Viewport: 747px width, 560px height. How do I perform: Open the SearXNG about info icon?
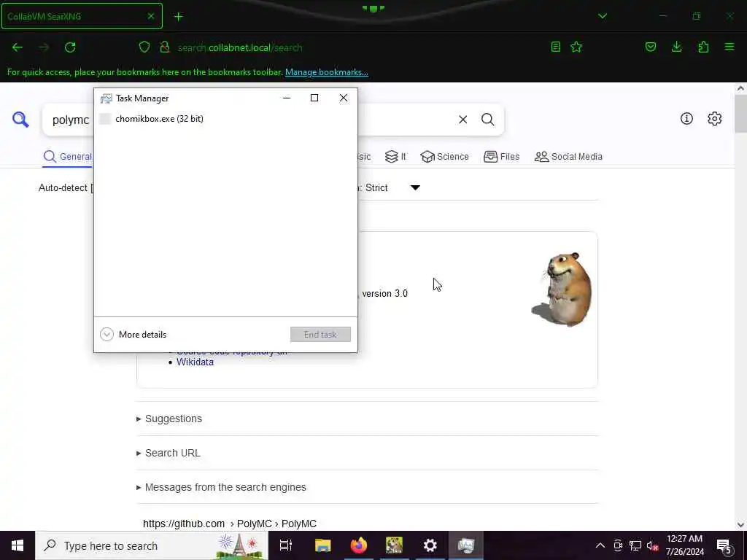pos(686,119)
